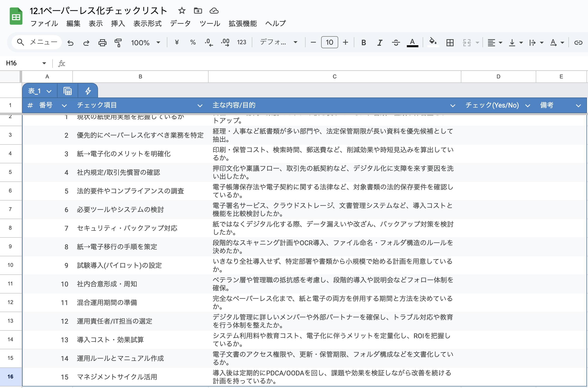Open the データ menu
The image size is (588, 388).
pyautogui.click(x=180, y=23)
